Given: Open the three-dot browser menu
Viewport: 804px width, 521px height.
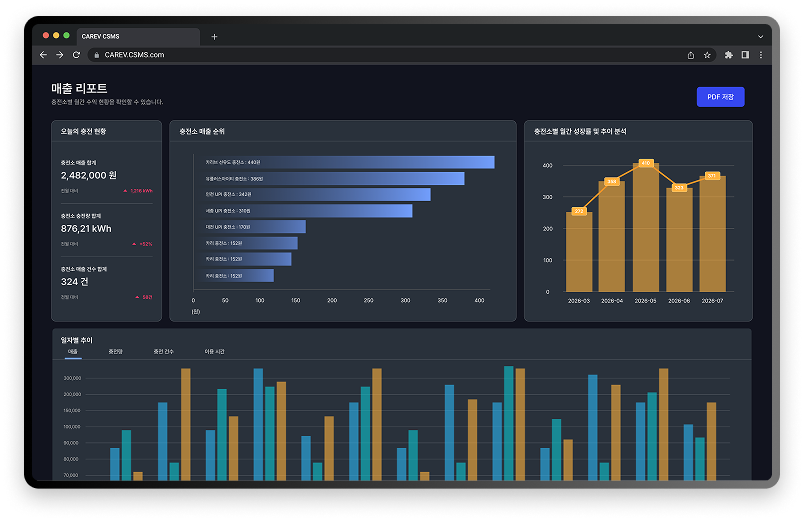Looking at the screenshot, I should 761,55.
